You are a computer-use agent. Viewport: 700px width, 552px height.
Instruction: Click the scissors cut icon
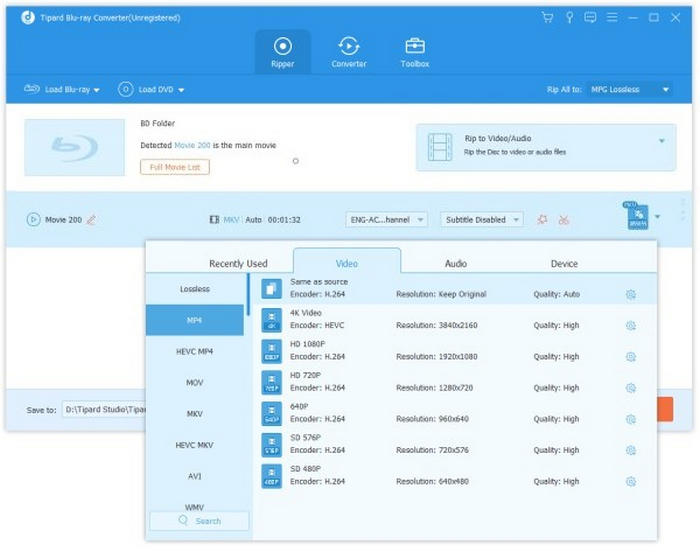point(564,219)
